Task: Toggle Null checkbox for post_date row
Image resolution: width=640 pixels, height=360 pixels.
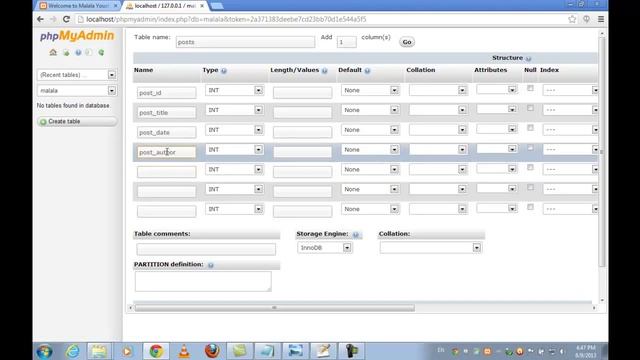Action: pos(530,128)
